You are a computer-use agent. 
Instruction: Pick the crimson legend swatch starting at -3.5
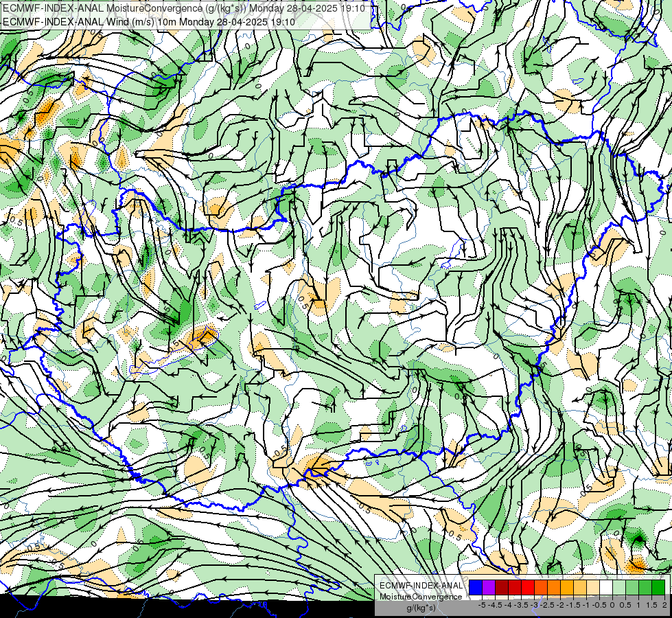pyautogui.click(x=515, y=588)
